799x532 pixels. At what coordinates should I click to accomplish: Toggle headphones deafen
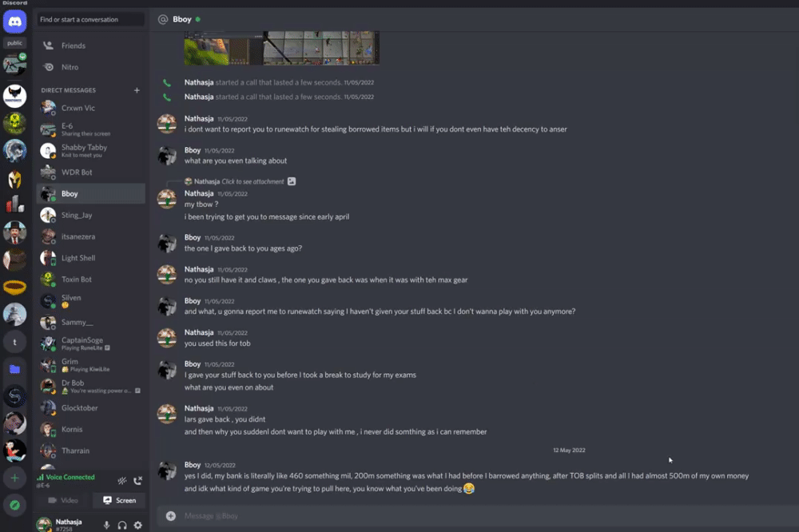tap(122, 525)
